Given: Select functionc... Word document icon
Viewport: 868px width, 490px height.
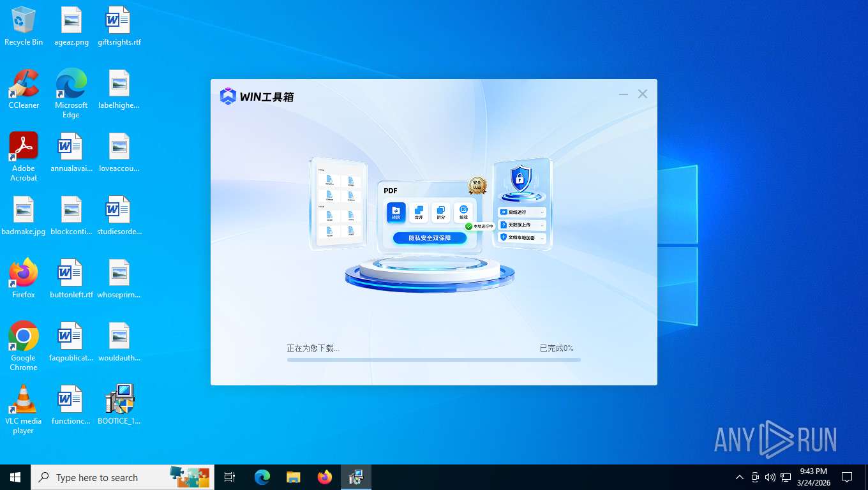Looking at the screenshot, I should (71, 405).
